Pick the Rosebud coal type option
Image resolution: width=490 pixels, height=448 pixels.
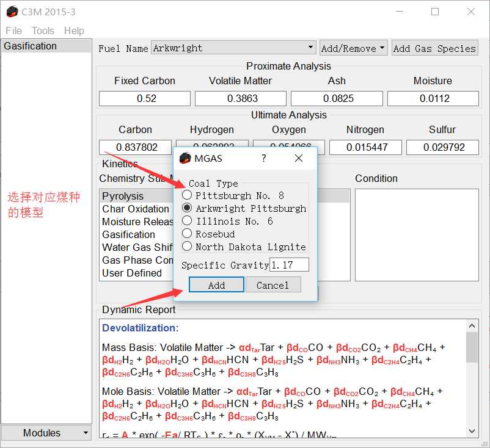(187, 234)
